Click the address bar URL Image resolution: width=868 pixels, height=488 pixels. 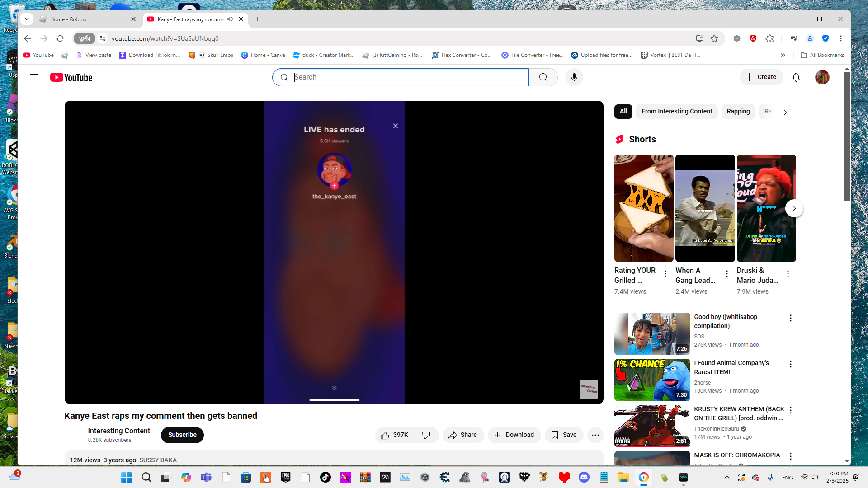click(x=165, y=38)
